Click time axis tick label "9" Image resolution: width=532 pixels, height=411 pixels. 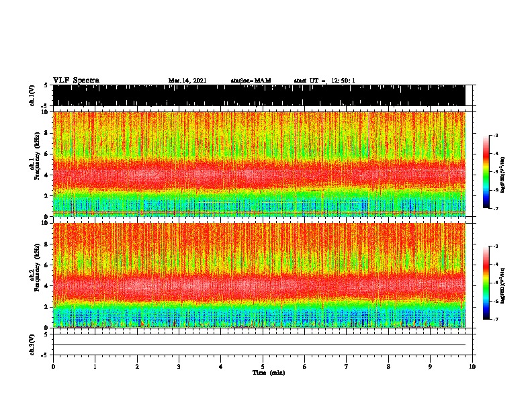tap(430, 367)
